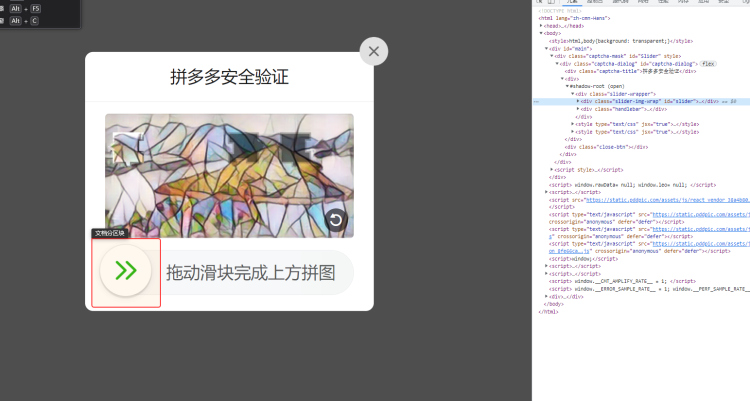Click the Alt + C shortcut row
Image resolution: width=750 pixels, height=401 pixels.
[20, 21]
